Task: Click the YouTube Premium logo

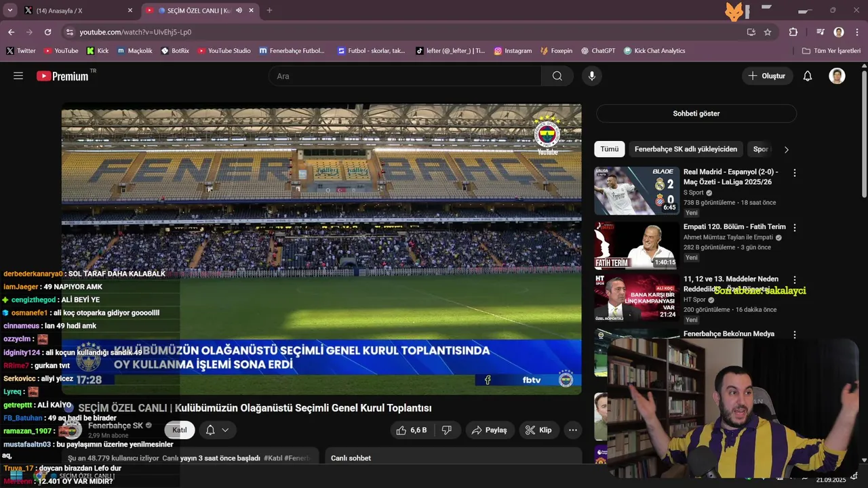Action: coord(63,76)
